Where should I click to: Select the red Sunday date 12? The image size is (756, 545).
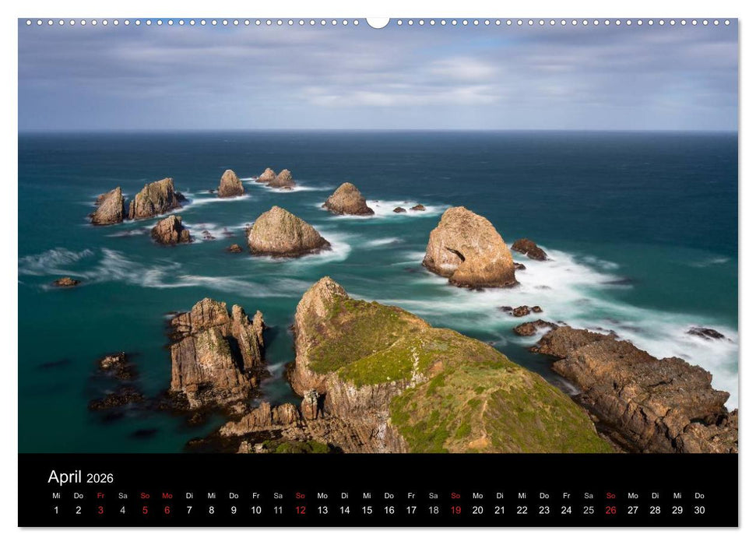pos(301,510)
